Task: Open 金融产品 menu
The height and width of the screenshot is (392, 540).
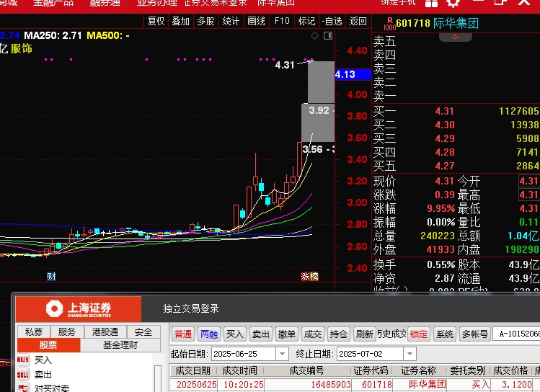Action: [x=53, y=3]
